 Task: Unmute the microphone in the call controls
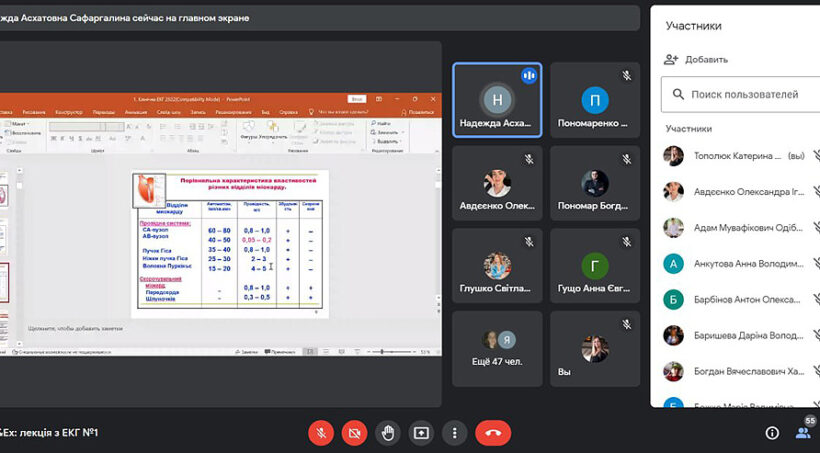pos(321,433)
